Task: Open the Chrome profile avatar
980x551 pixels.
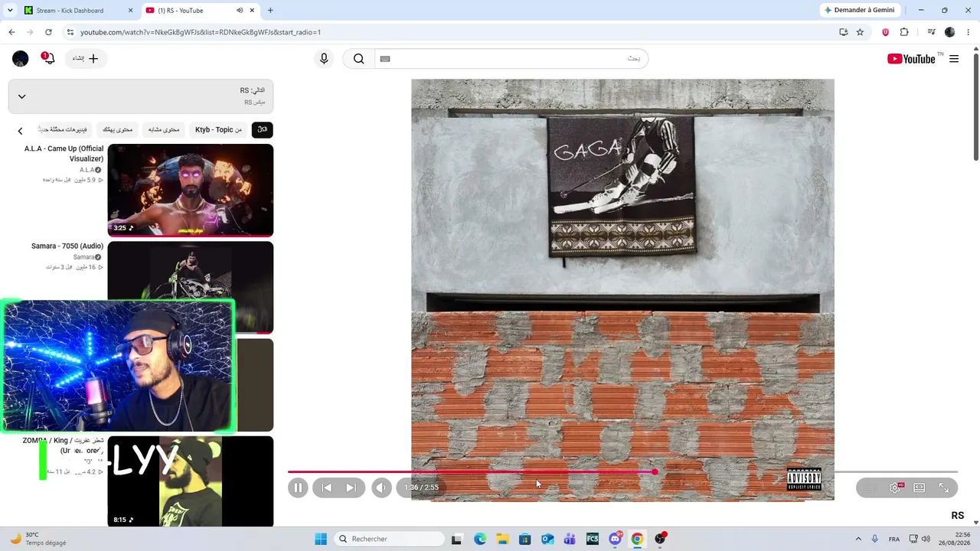Action: click(950, 32)
